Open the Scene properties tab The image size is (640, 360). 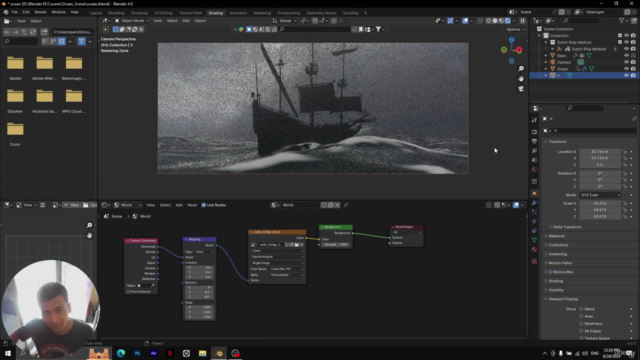point(534,160)
